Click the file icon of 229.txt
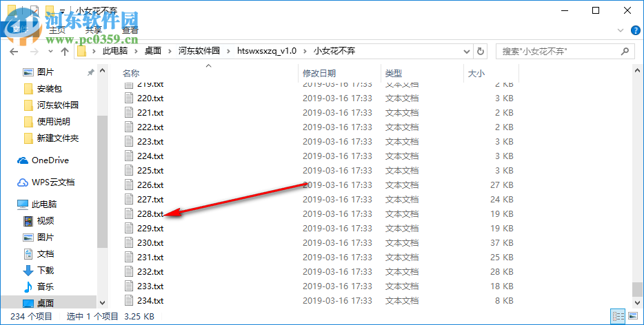The height and width of the screenshot is (325, 644). coord(129,228)
